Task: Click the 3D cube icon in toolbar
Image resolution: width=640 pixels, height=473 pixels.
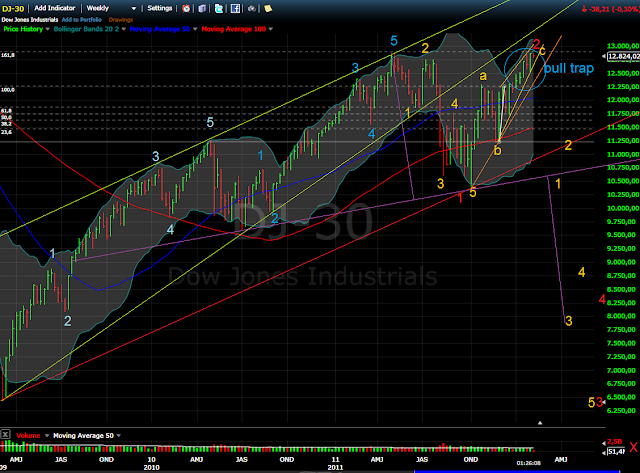Action: [x=202, y=8]
